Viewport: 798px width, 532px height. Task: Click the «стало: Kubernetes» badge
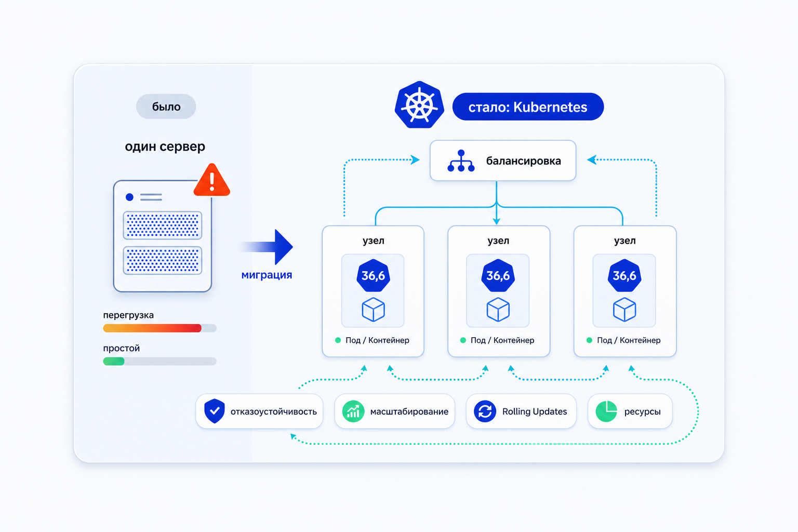(x=528, y=107)
